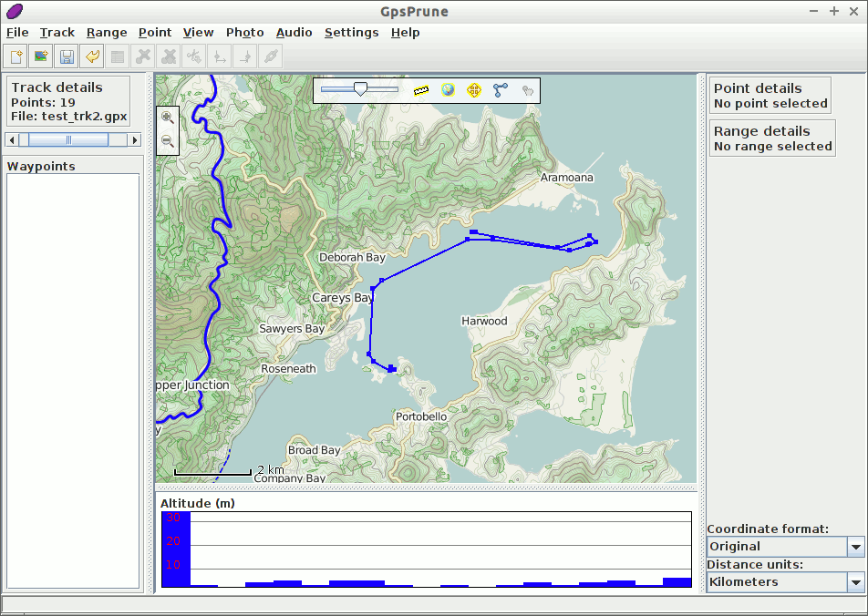Click the GpsPrune purple app icon
The height and width of the screenshot is (616, 868).
pos(15,11)
